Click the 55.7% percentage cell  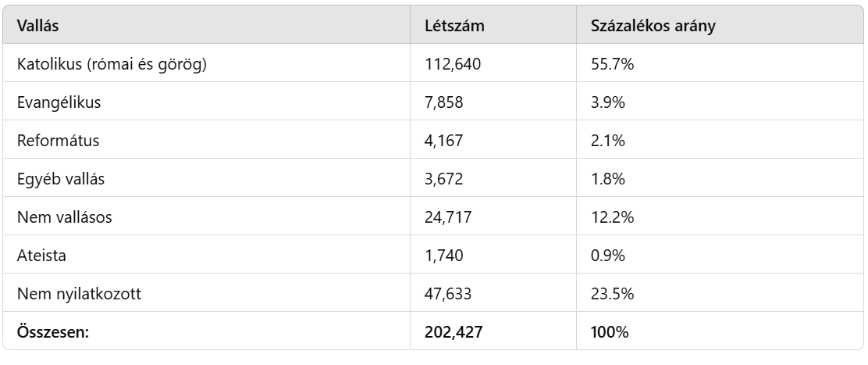(x=612, y=63)
